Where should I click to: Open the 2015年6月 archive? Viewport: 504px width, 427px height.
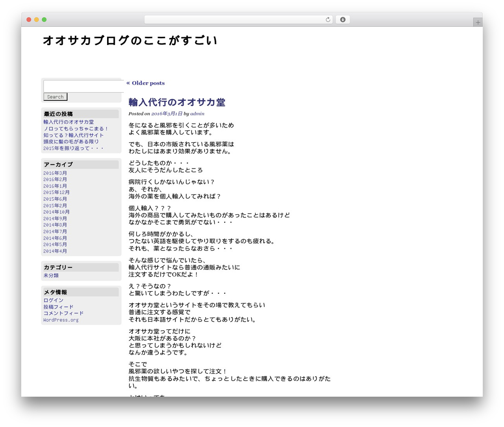pyautogui.click(x=55, y=199)
